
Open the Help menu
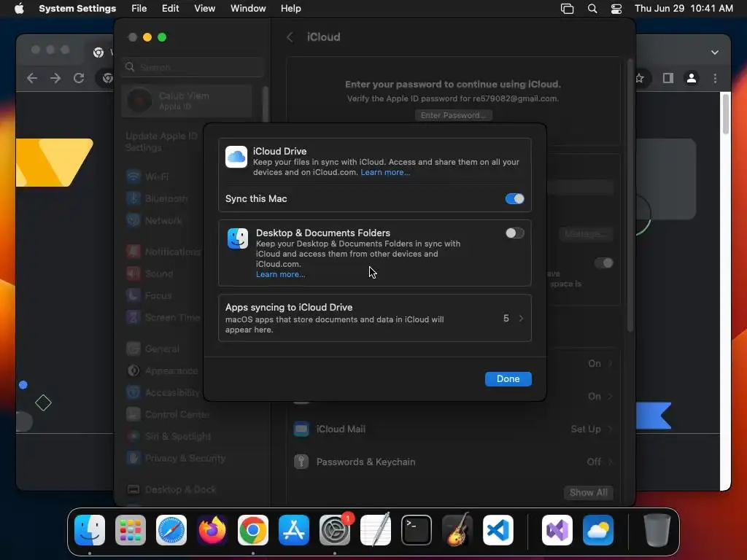[x=290, y=9]
